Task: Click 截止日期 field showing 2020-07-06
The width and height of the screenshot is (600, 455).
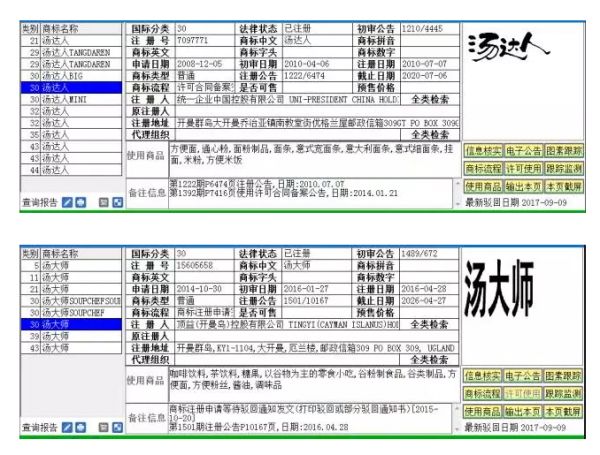Action: click(430, 76)
